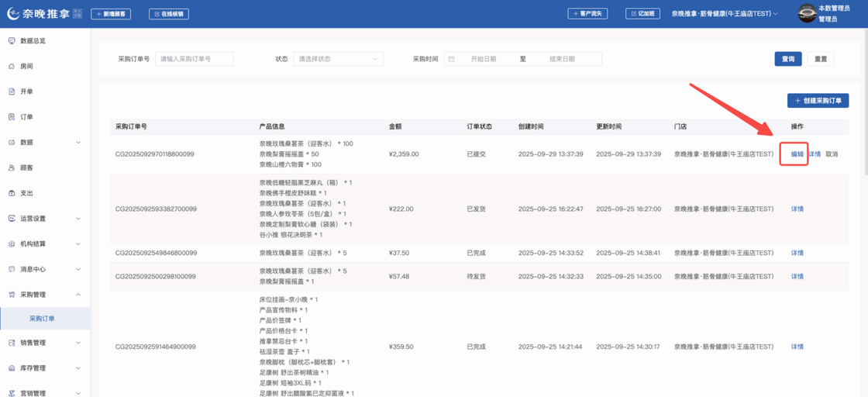Click the 开始日期 start date field
Viewport: 868px width, 397px height.
(484, 59)
